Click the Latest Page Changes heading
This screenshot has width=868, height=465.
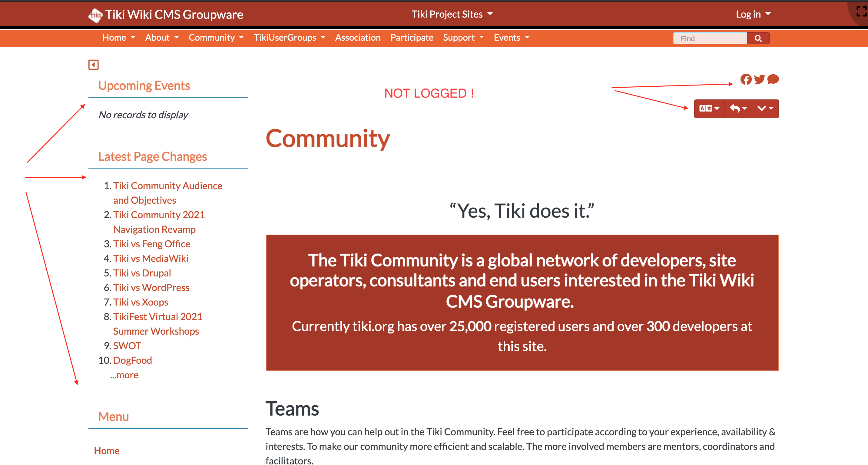click(152, 156)
